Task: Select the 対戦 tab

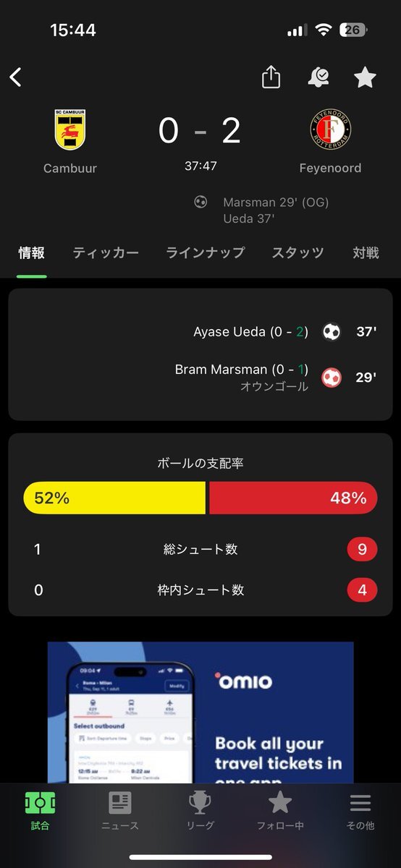Action: [x=366, y=252]
